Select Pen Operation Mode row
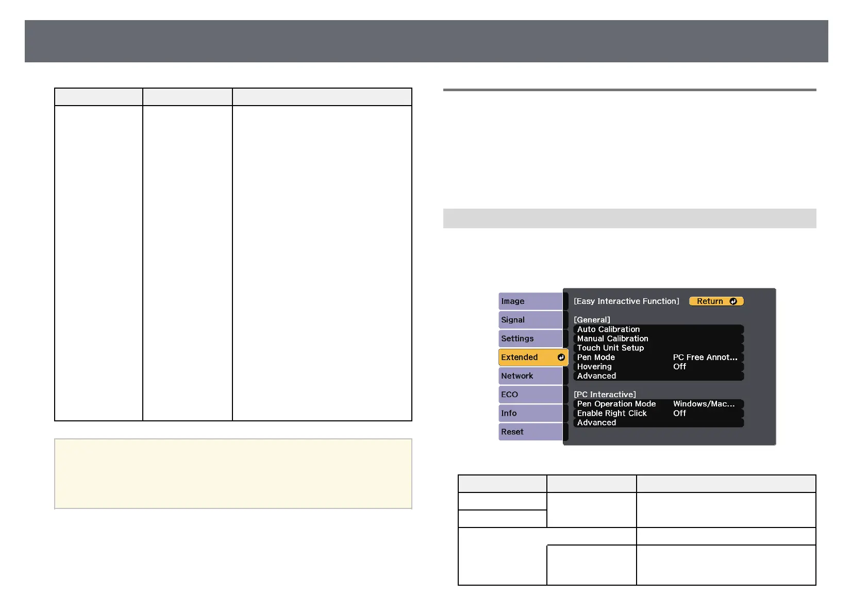 pyautogui.click(x=658, y=404)
